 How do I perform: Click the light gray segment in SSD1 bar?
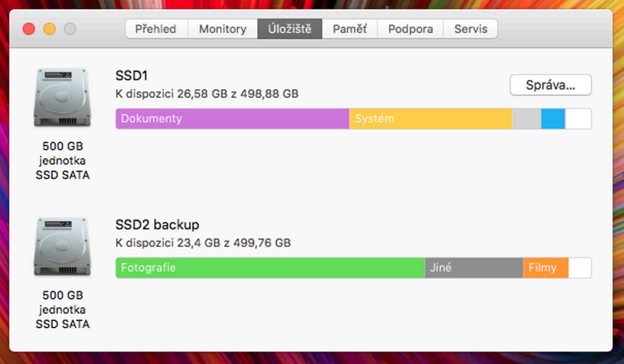pyautogui.click(x=526, y=119)
